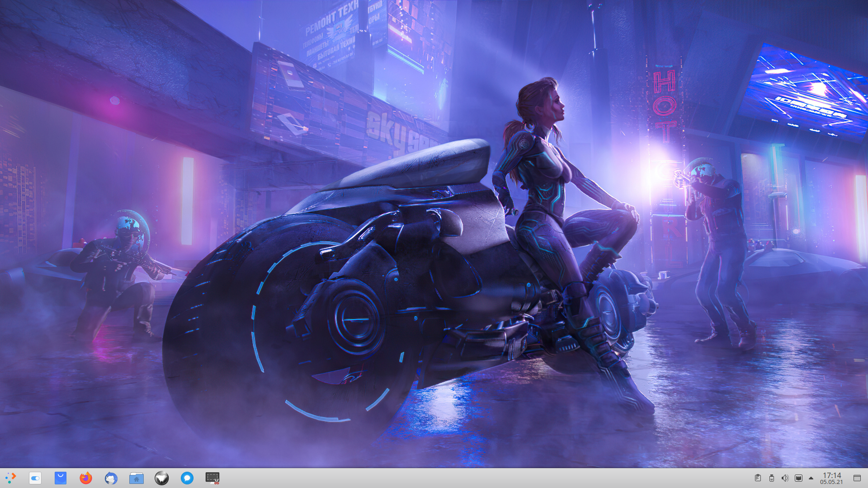Click the 05.05.21 date text
Viewport: 868px width, 488px height.
831,482
